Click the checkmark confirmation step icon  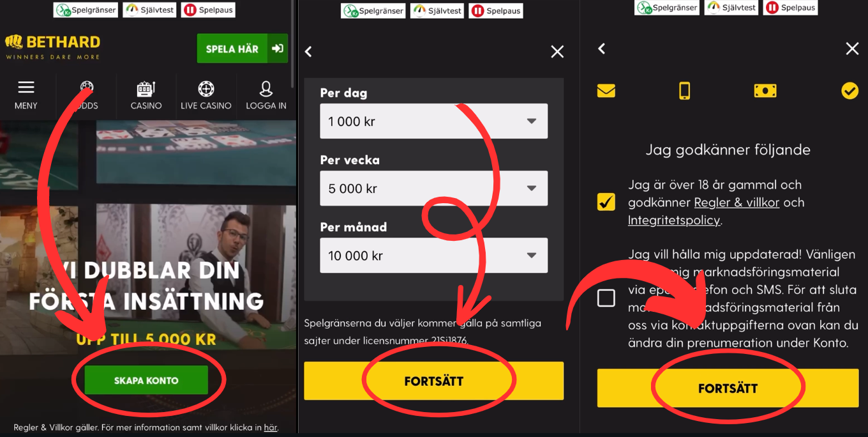[849, 91]
